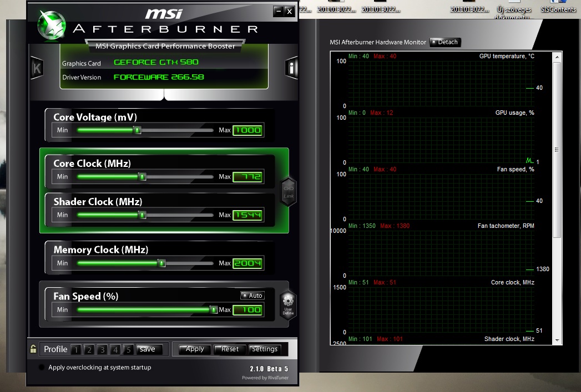Click the hardware monitor scrollbar thumb

coord(557,150)
